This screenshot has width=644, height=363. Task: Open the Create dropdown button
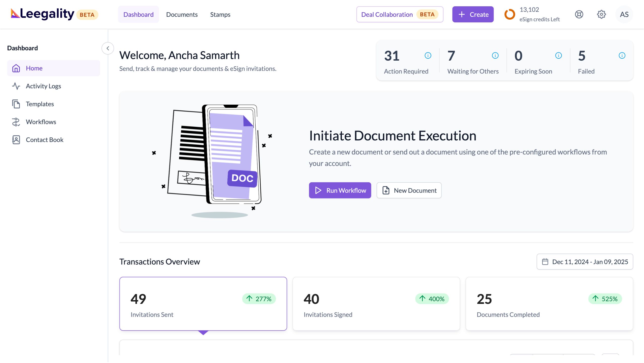coord(473,14)
